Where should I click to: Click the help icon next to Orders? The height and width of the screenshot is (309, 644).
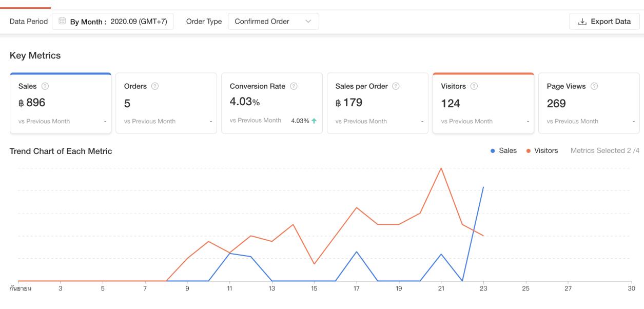pos(155,87)
